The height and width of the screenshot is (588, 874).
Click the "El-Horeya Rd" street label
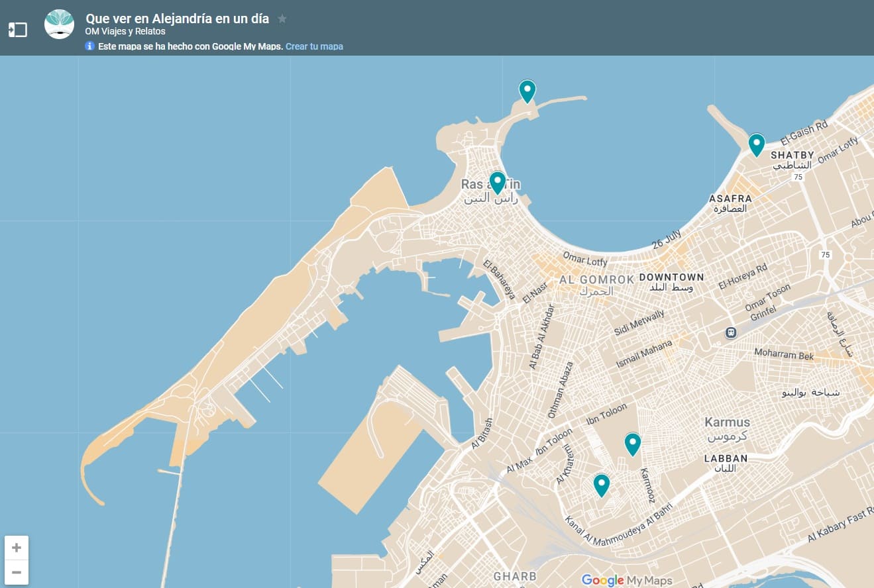743,277
